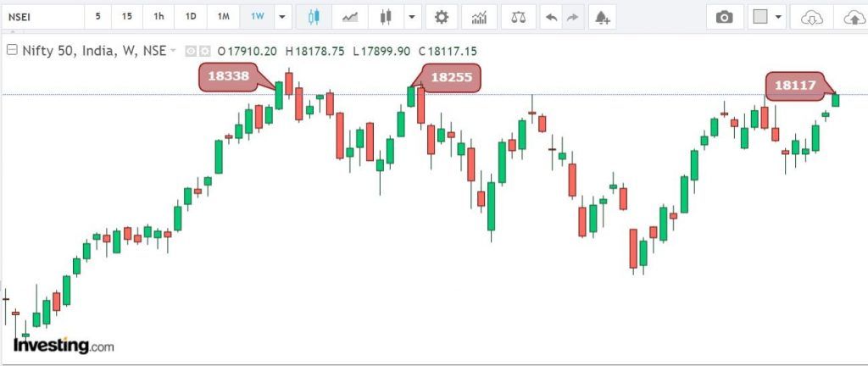Screen dimensions: 868x366
Task: Click the high value H18178.75
Action: click(x=314, y=52)
